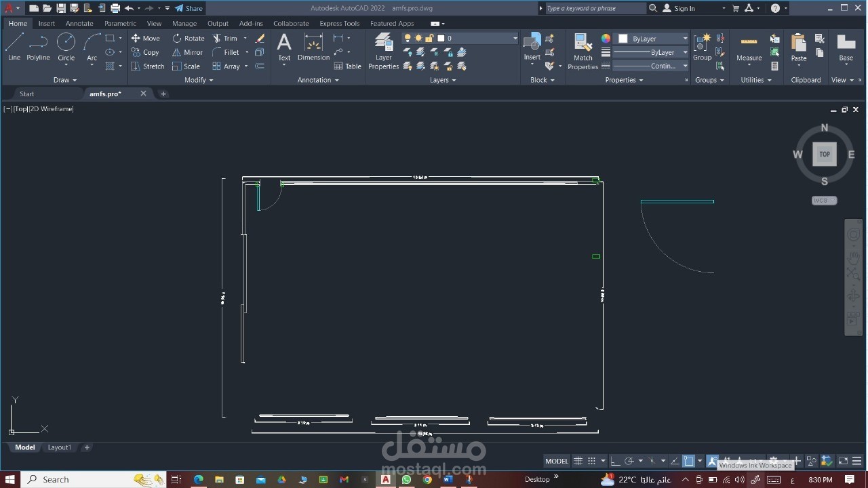Image resolution: width=868 pixels, height=488 pixels.
Task: Expand the Annotation panel
Action: point(318,80)
